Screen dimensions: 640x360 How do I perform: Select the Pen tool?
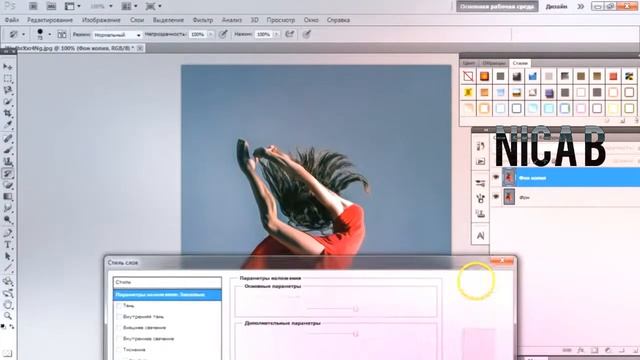8,233
